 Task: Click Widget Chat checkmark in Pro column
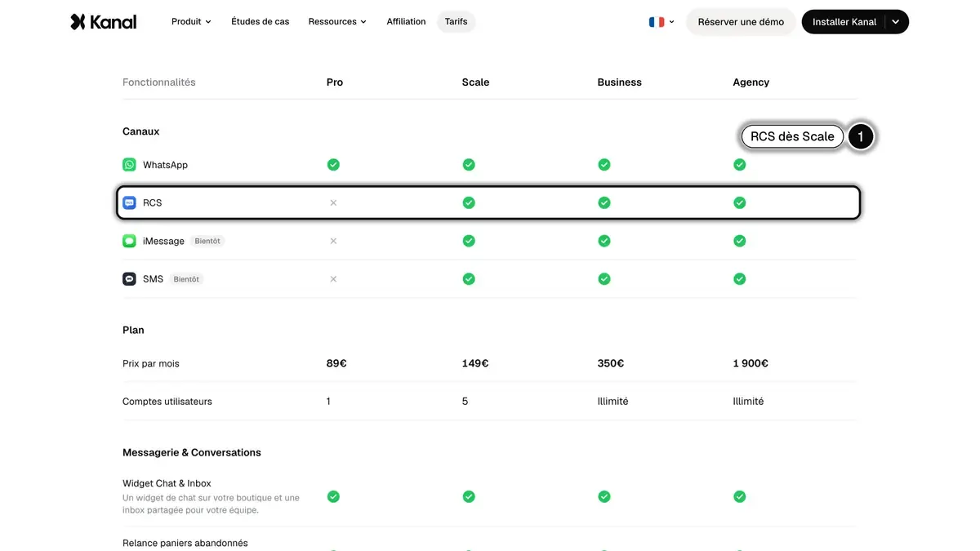coord(333,496)
